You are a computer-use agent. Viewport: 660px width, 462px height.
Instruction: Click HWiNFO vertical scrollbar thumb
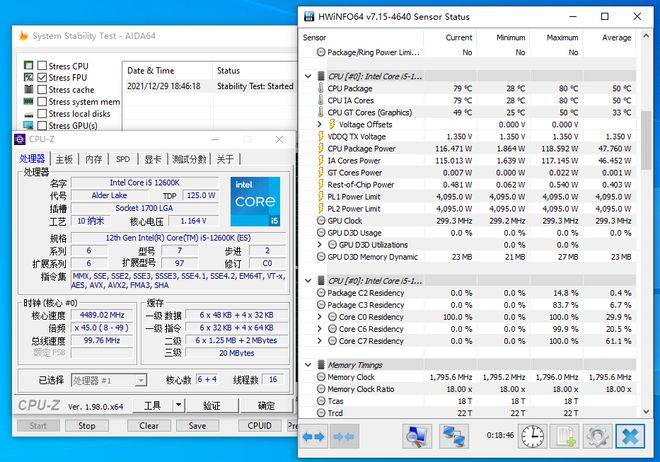646,140
